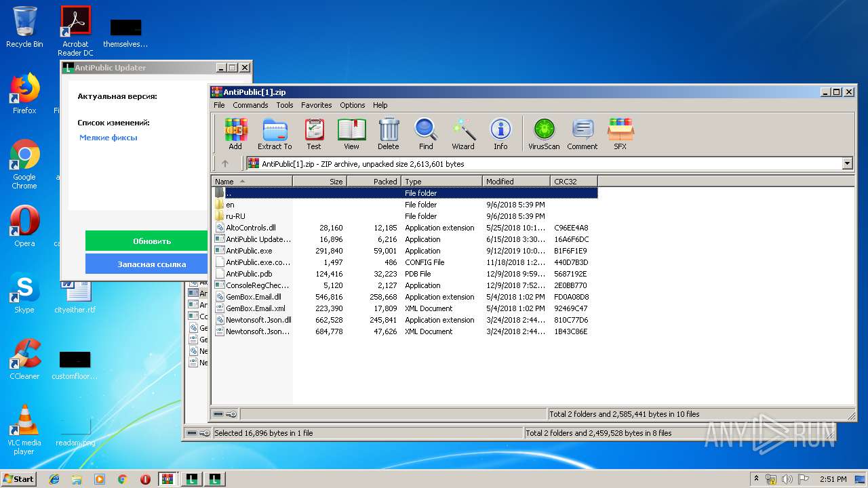Open cityeither.rtf desktop file

coord(75,296)
